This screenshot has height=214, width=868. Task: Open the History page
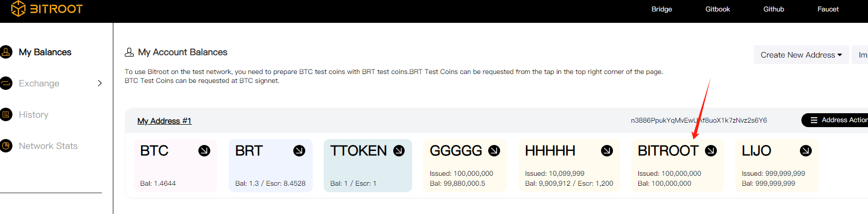[33, 115]
